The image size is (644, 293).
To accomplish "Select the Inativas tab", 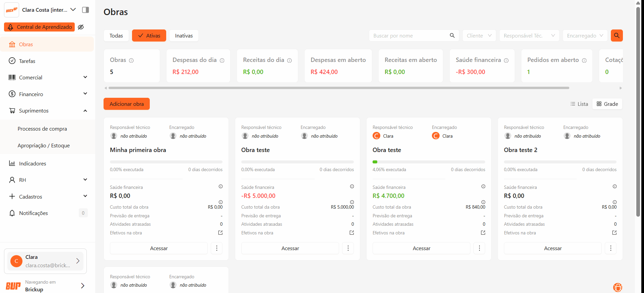I will tap(184, 36).
